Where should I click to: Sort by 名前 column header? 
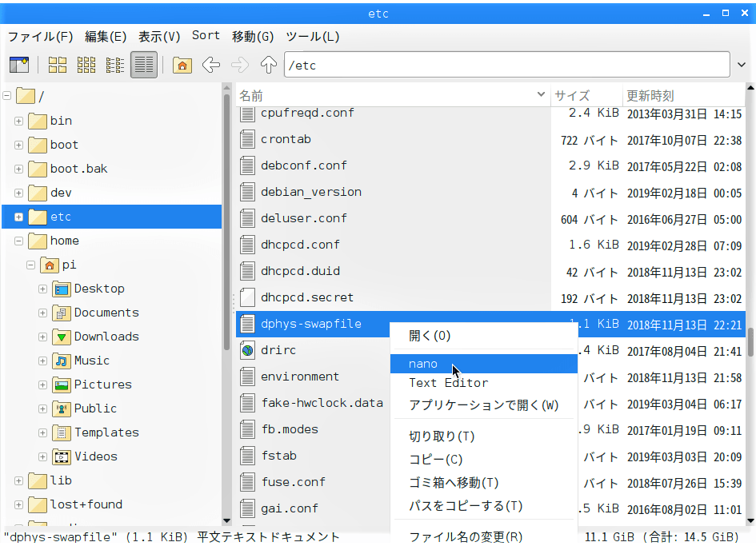click(x=393, y=95)
